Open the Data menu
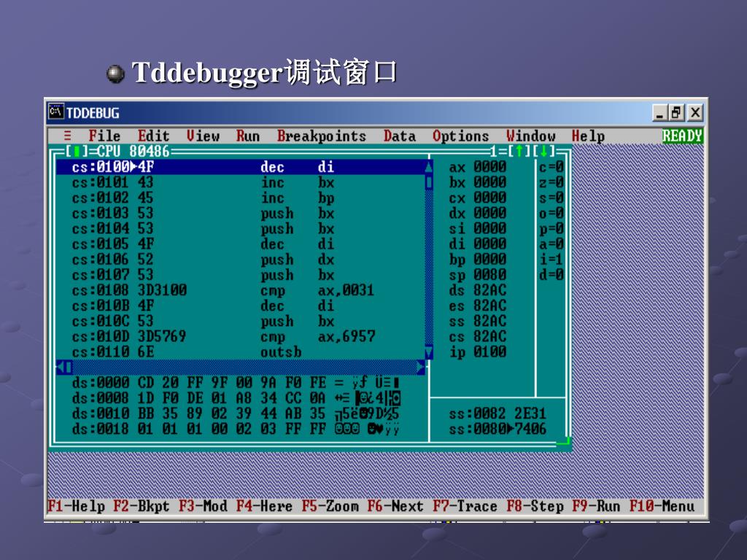The image size is (747, 560). pos(400,136)
